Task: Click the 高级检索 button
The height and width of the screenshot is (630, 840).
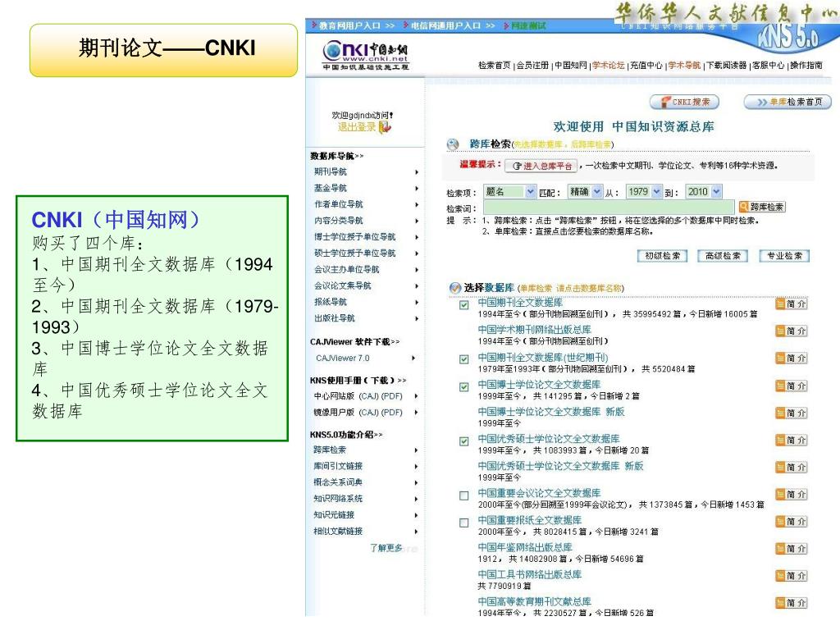Action: pos(723,256)
